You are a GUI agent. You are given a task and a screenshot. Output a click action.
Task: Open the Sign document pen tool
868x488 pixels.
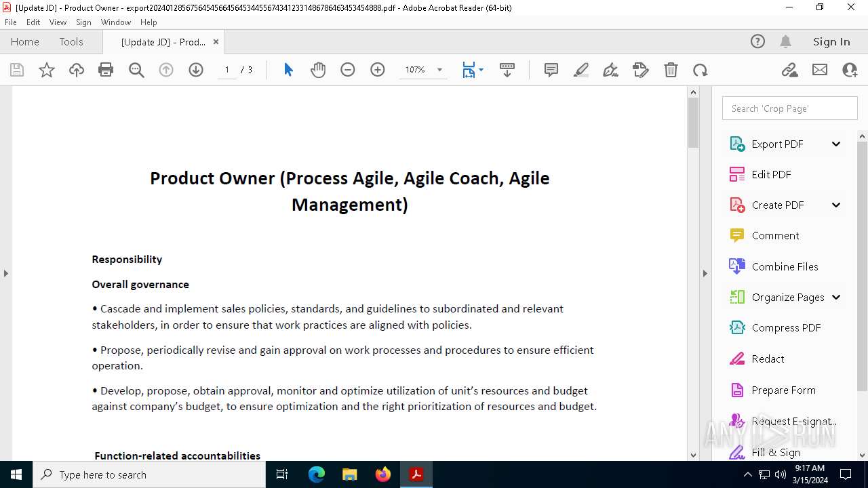click(611, 70)
